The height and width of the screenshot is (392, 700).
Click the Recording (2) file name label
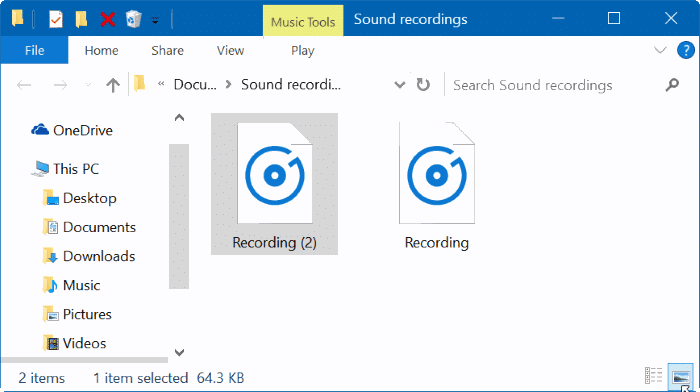pyautogui.click(x=275, y=243)
